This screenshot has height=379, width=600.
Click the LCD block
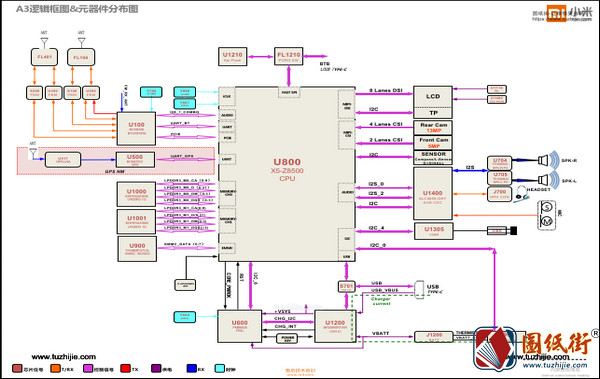pyautogui.click(x=433, y=97)
